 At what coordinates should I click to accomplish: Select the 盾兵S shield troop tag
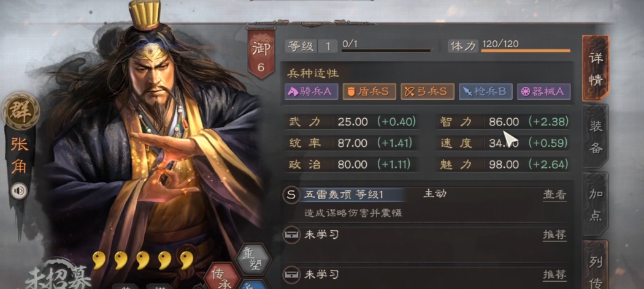click(369, 91)
